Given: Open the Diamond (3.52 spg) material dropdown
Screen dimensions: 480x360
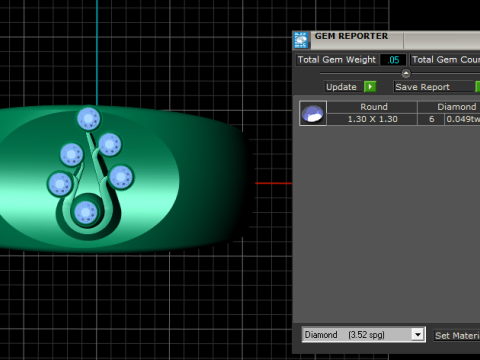Looking at the screenshot, I should click(x=364, y=334).
